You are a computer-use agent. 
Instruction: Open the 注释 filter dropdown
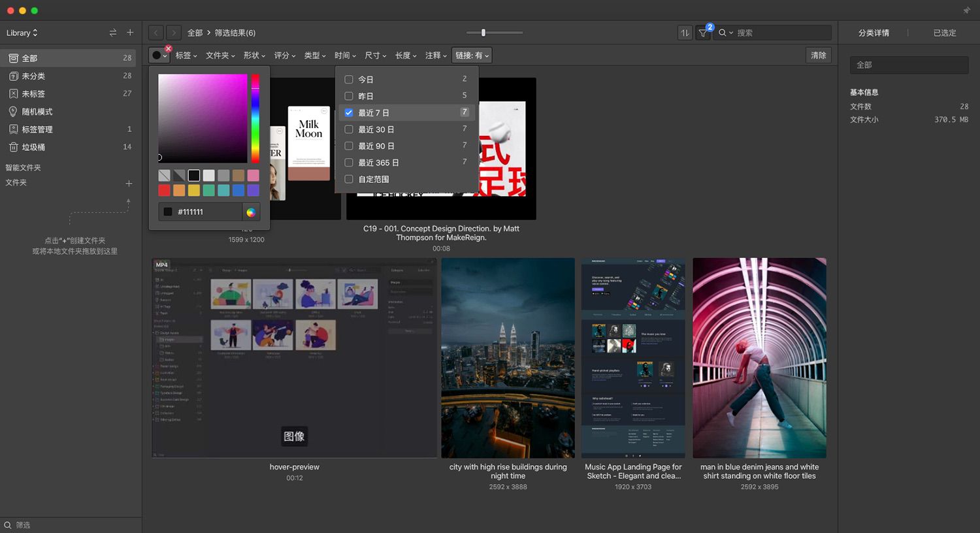coord(436,56)
